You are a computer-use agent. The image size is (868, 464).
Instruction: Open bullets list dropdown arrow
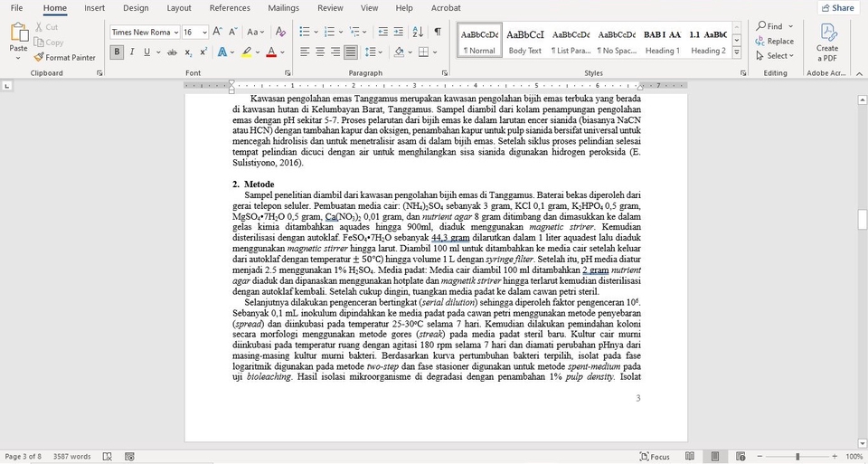point(316,33)
